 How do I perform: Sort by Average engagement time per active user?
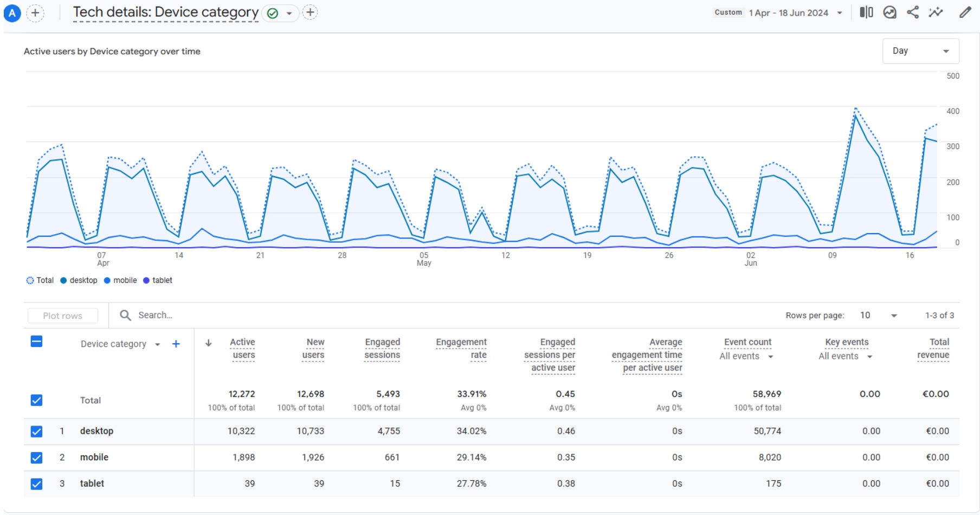click(647, 355)
